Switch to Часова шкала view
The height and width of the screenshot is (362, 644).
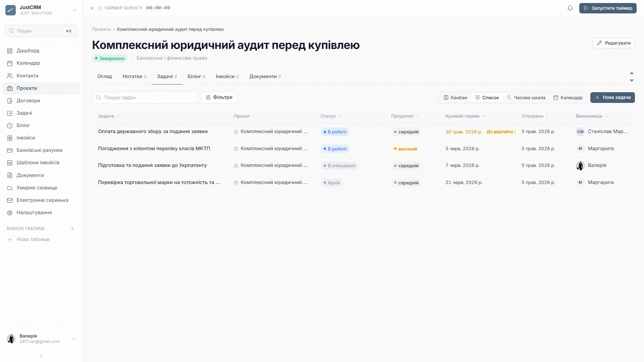tap(526, 98)
